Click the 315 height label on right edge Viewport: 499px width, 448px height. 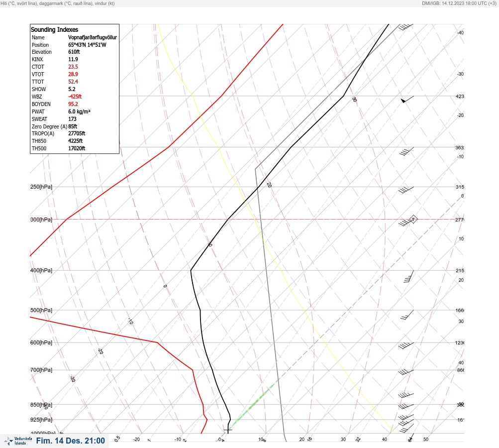click(x=460, y=187)
